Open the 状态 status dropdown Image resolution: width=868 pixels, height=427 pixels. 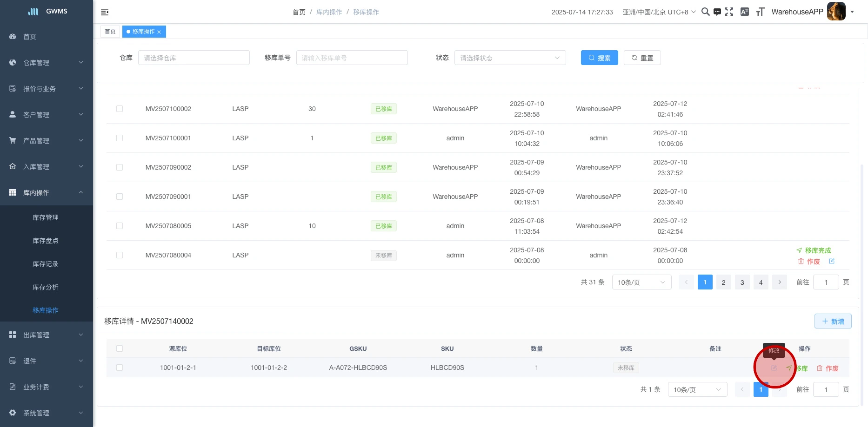(x=510, y=58)
